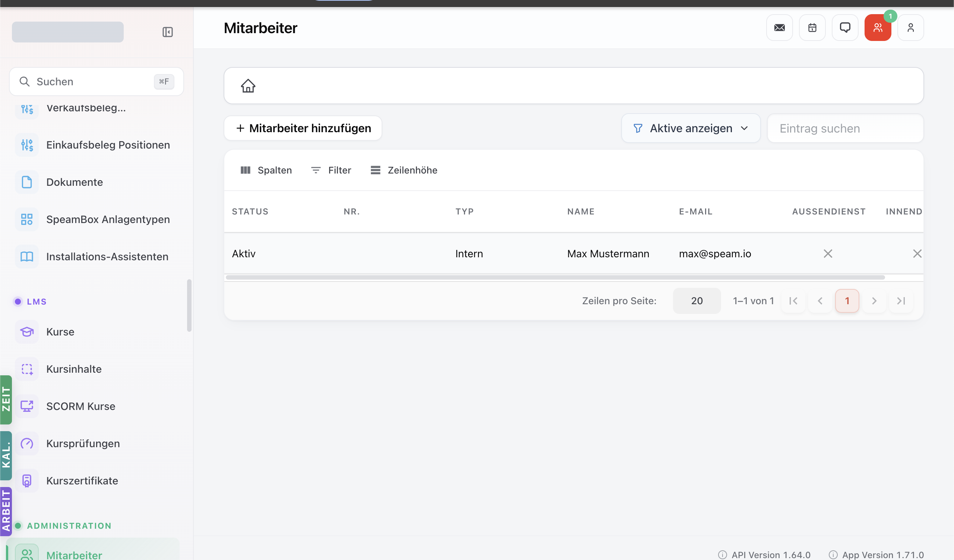The width and height of the screenshot is (954, 560).
Task: Go to home breadcrumb icon
Action: tap(248, 86)
